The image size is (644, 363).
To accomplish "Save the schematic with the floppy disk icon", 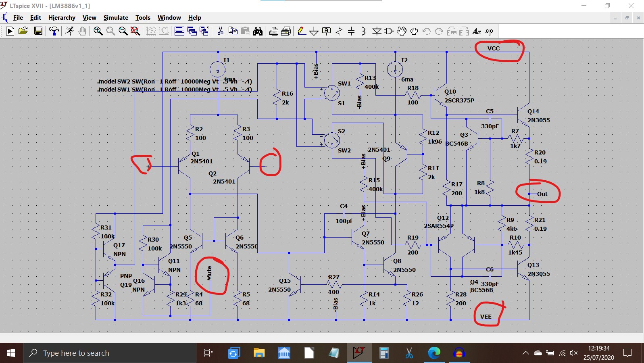I will click(x=38, y=31).
